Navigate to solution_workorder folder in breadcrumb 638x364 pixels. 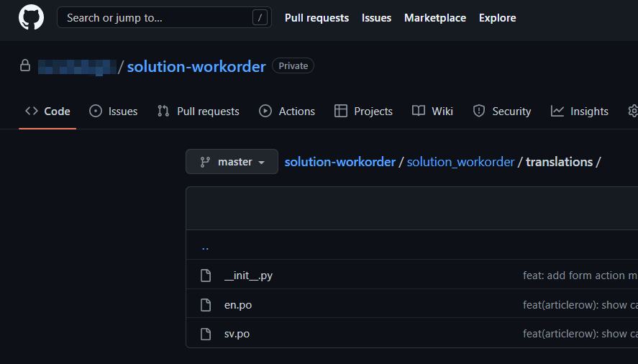coord(460,162)
